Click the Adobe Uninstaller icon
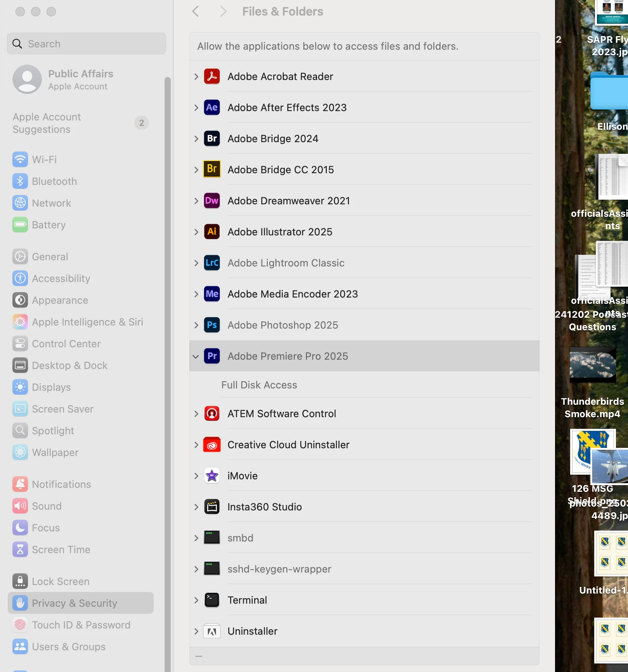Viewport: 628px width, 672px height. point(212,631)
